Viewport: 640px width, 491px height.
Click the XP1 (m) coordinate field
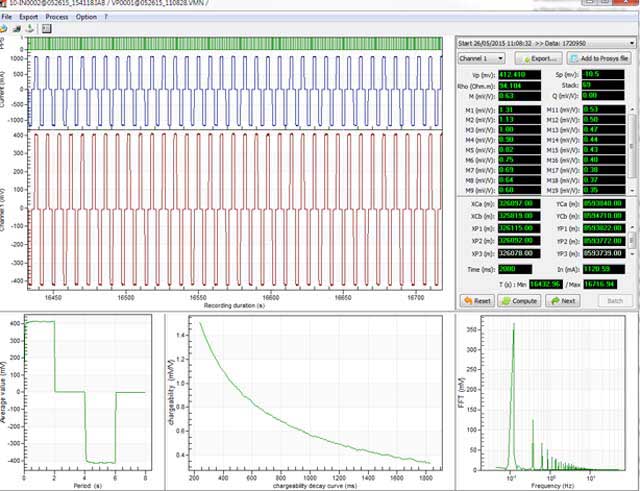(x=518, y=228)
